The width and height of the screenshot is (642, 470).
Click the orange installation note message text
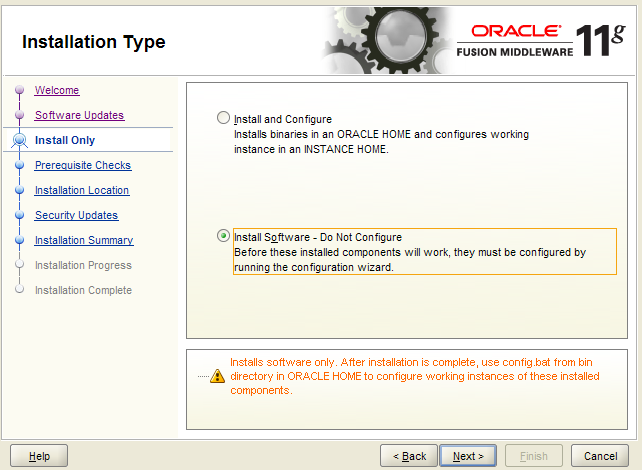[415, 376]
